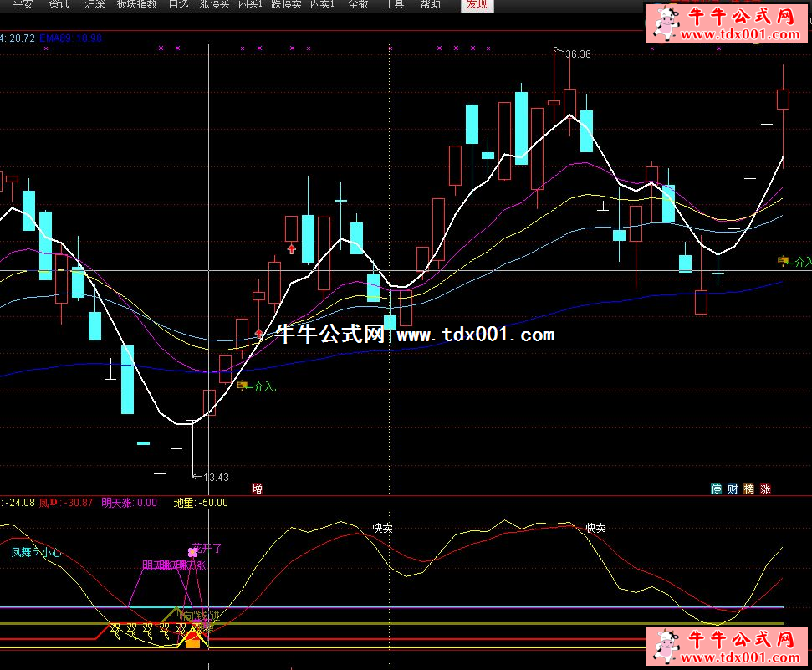Screen dimensions: 812x670
Task: Click the 涨停买 menu item
Action: point(214,4)
